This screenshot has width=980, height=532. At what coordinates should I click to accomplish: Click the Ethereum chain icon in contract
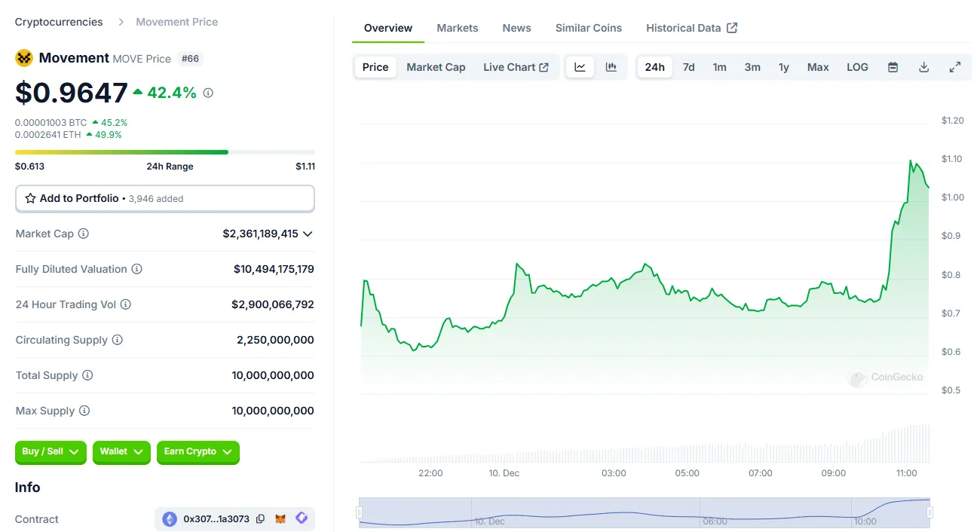tap(170, 519)
